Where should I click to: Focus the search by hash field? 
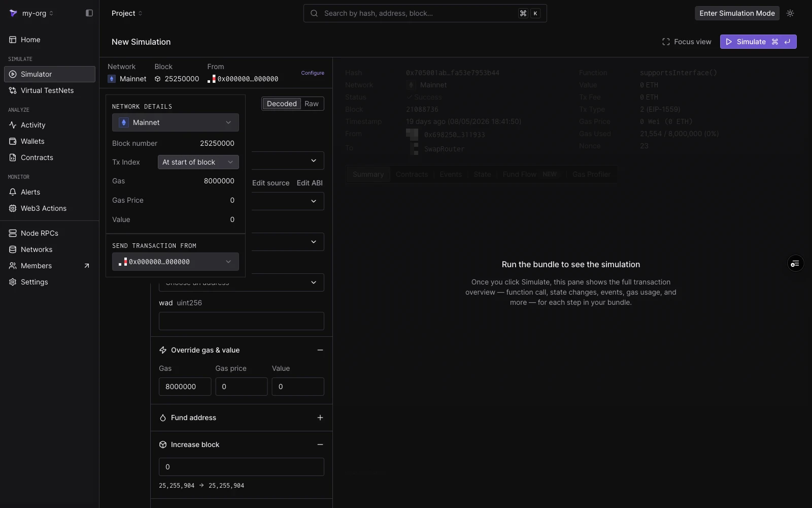(x=425, y=13)
